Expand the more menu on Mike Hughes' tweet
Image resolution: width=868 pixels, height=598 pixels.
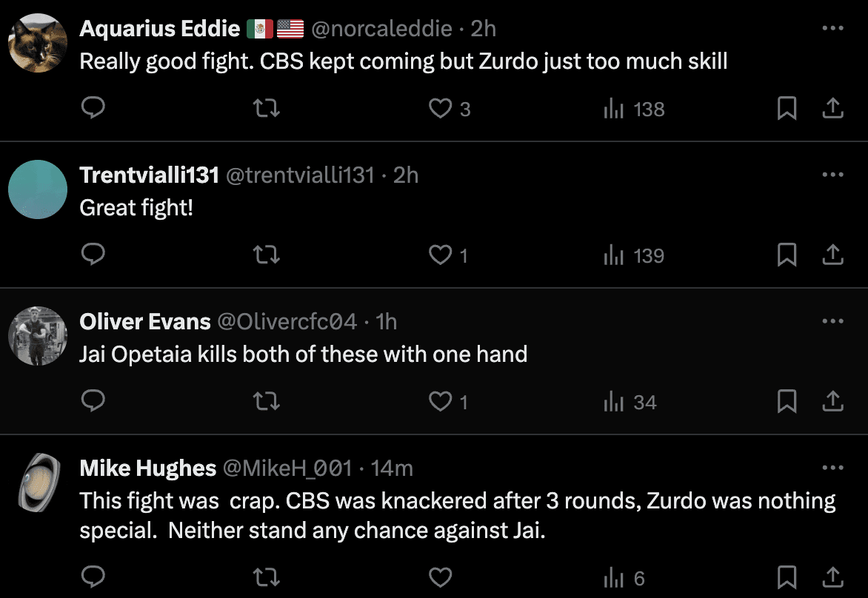pos(833,468)
